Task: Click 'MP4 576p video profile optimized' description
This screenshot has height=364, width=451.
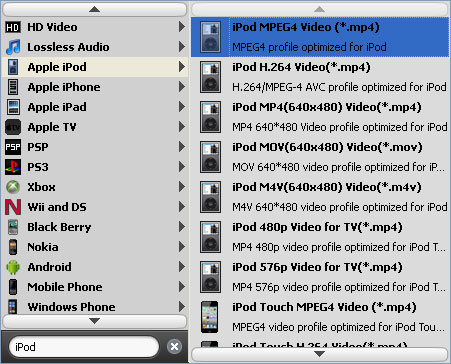Action: [339, 287]
